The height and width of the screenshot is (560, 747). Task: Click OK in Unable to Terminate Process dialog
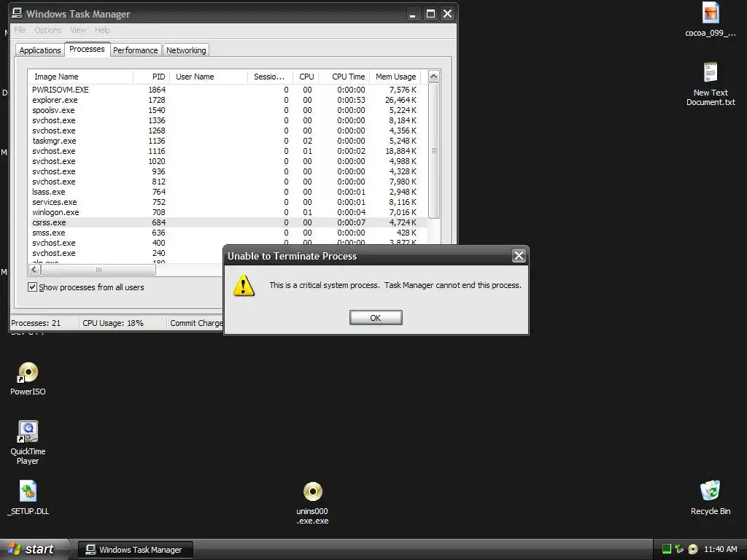pyautogui.click(x=376, y=318)
